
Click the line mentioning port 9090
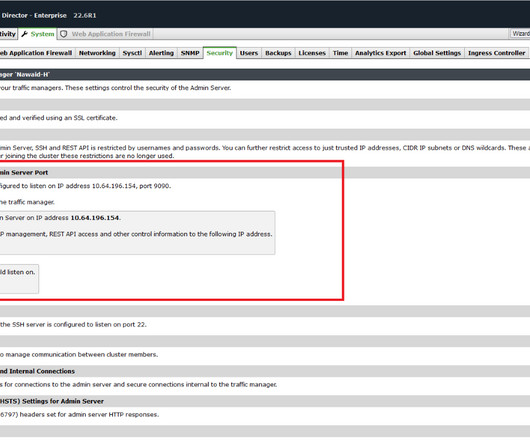[x=85, y=186]
